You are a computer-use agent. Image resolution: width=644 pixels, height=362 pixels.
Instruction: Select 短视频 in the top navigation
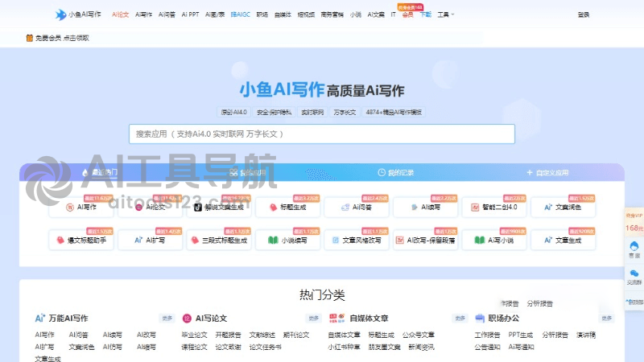click(x=306, y=14)
